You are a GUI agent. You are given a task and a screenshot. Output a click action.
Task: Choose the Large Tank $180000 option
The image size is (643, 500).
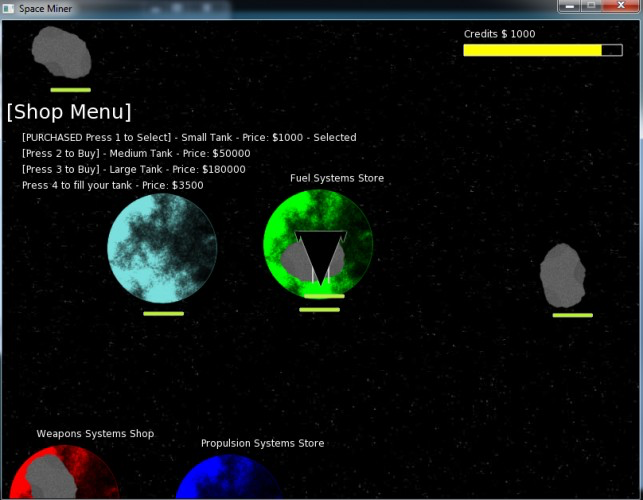(134, 169)
